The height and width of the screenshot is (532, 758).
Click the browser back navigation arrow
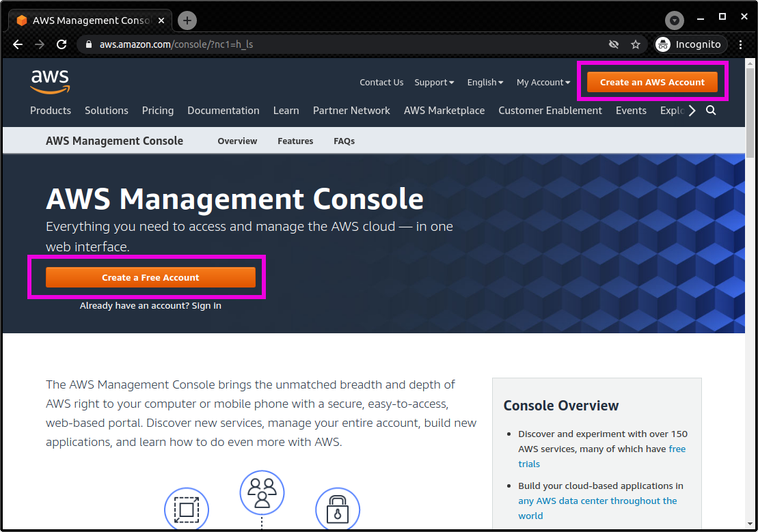pos(17,44)
